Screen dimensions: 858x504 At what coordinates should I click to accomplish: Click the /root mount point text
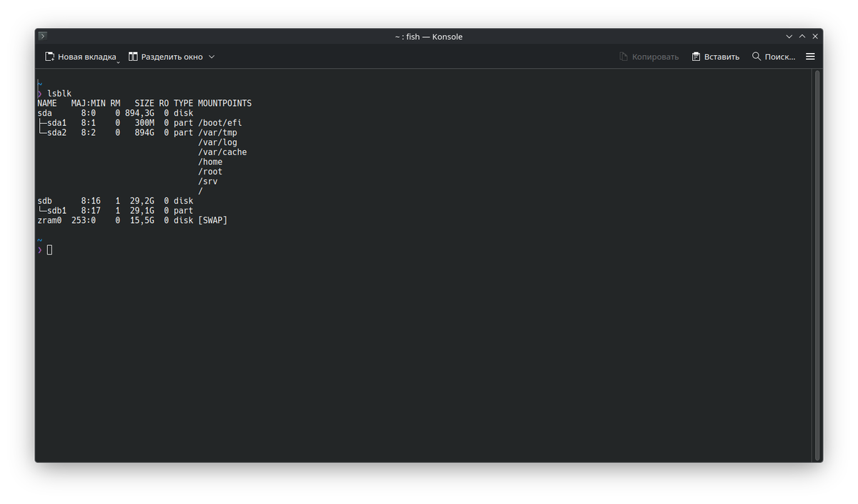point(210,172)
